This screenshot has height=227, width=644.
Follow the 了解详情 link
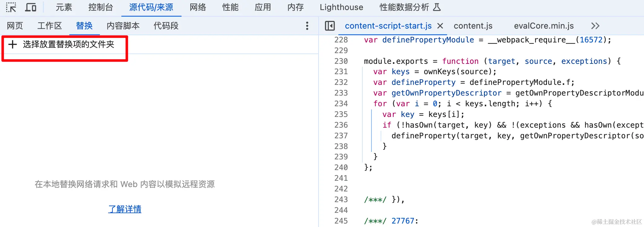[x=125, y=209]
